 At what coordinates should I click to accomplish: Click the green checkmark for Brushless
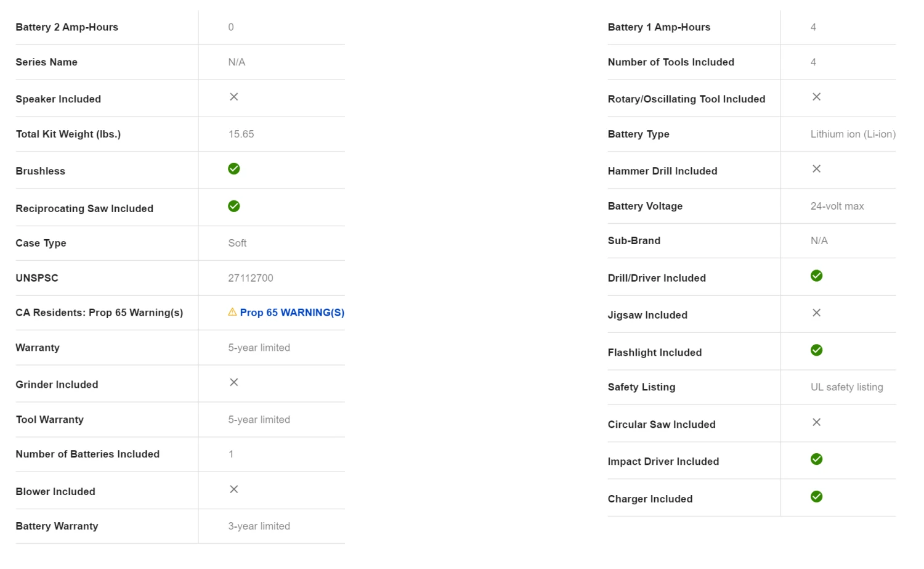(x=234, y=169)
